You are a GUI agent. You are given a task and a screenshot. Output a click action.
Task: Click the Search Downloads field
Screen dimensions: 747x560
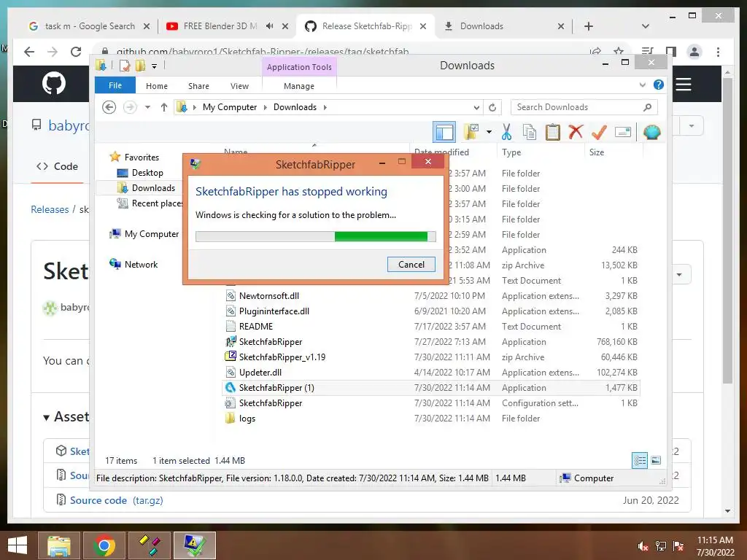pos(584,107)
